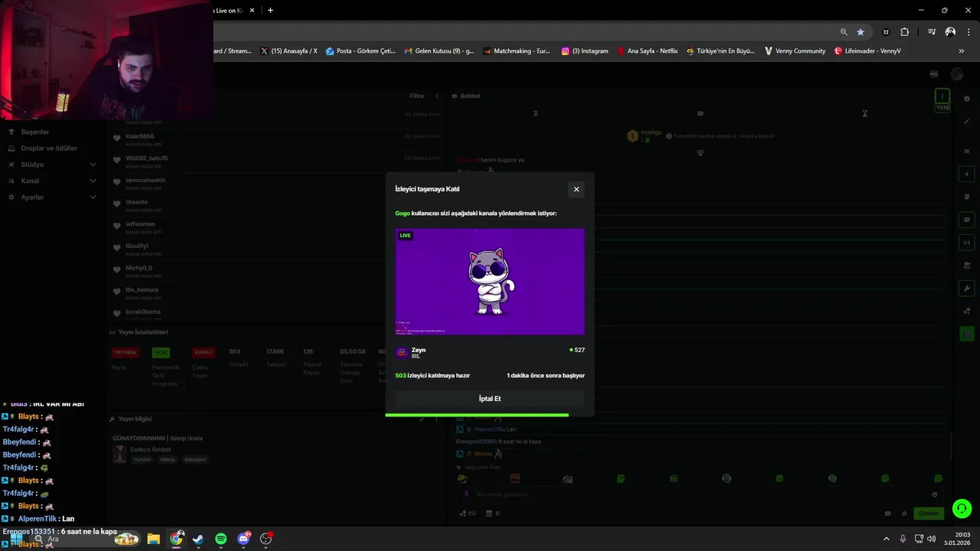Screen dimensions: 980x551
Task: Open the Zeyn live stream thumbnail
Action: pos(489,282)
